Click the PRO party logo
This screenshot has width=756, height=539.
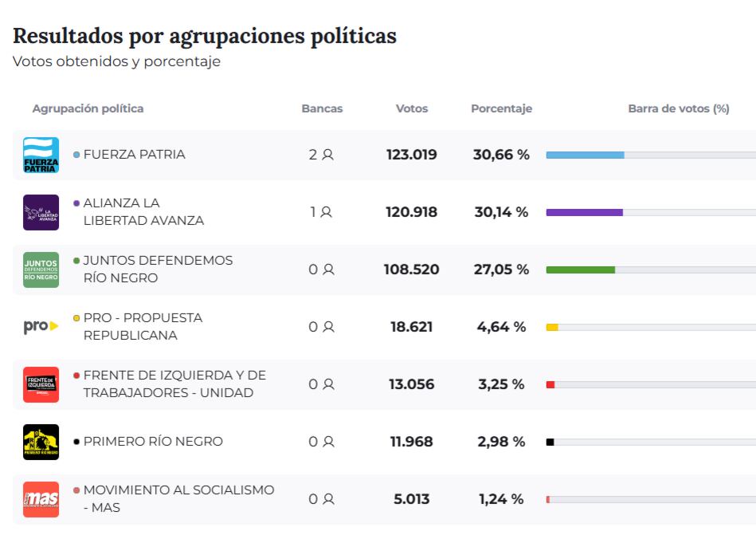coord(41,326)
